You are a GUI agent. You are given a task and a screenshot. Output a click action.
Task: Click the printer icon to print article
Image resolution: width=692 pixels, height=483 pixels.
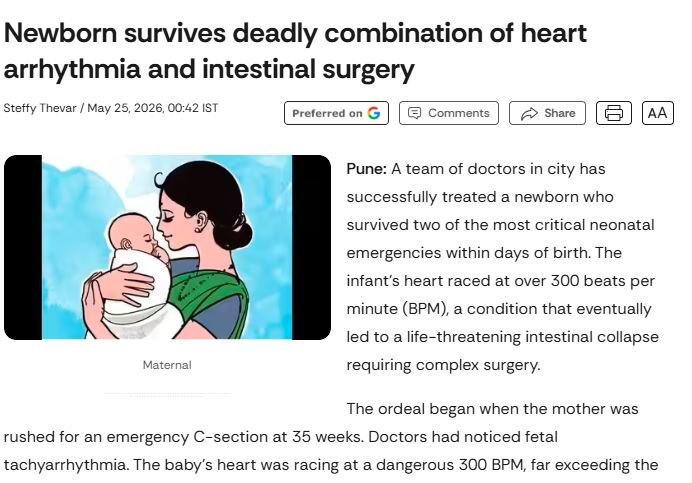pyautogui.click(x=613, y=113)
